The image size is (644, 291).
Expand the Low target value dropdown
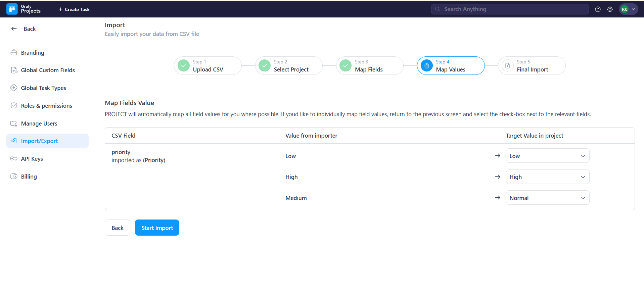pos(547,156)
